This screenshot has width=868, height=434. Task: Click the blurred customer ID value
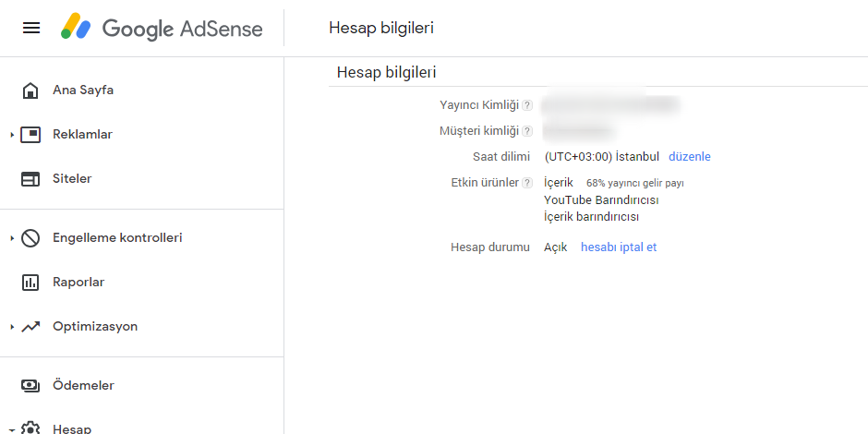[578, 131]
